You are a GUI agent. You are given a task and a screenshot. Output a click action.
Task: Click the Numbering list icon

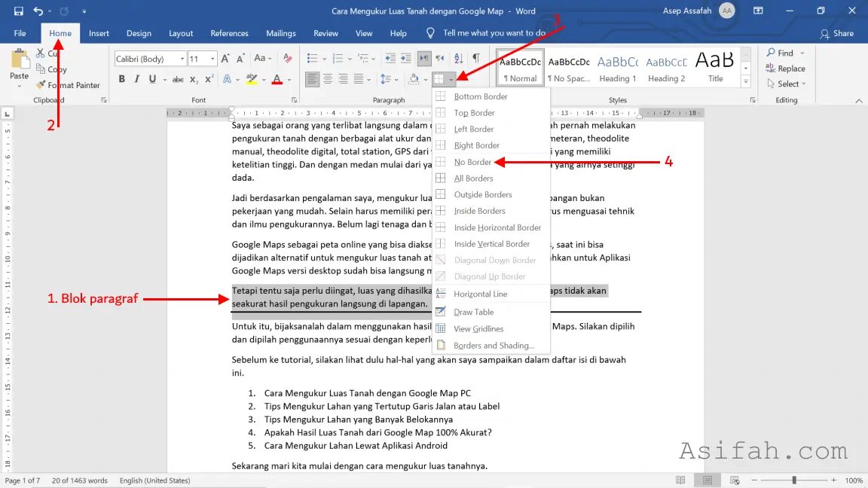[x=338, y=59]
